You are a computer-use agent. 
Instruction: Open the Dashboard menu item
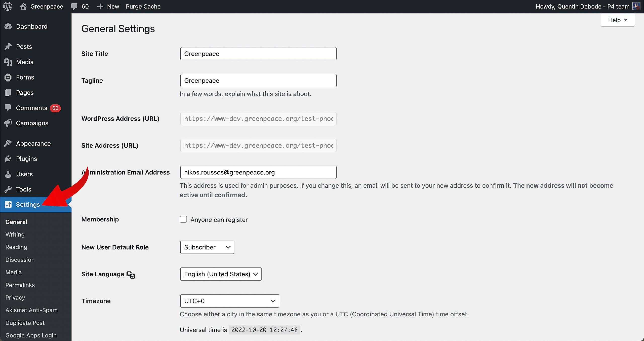point(32,26)
